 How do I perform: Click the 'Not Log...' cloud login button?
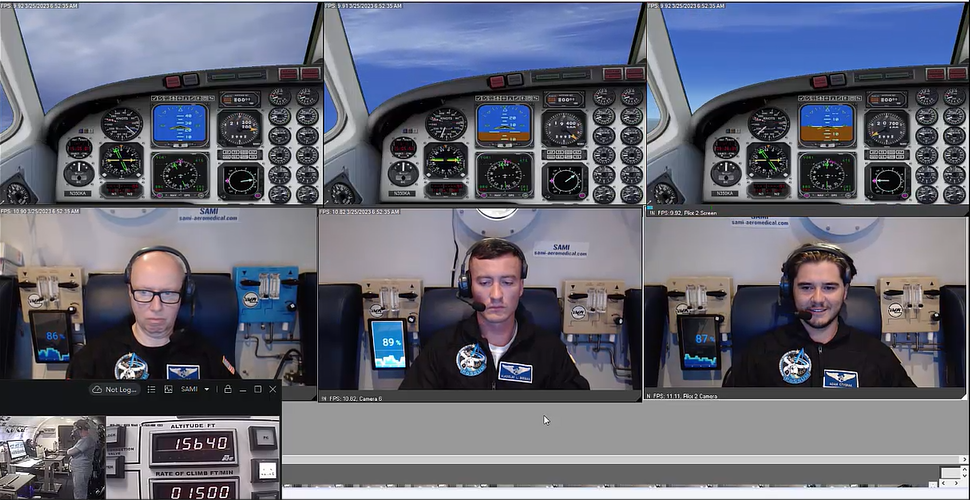114,389
